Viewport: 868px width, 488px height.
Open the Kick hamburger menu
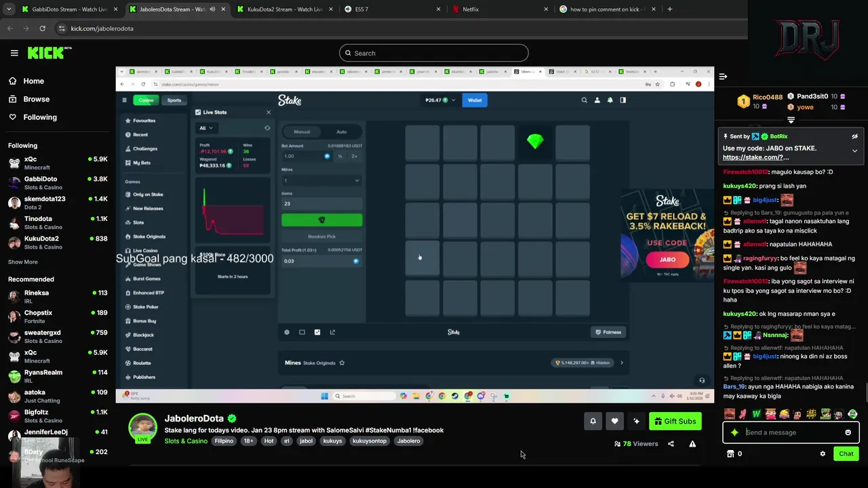[14, 53]
